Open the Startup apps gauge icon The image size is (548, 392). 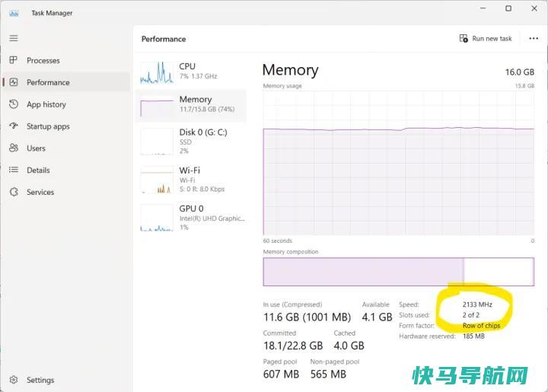coord(14,126)
